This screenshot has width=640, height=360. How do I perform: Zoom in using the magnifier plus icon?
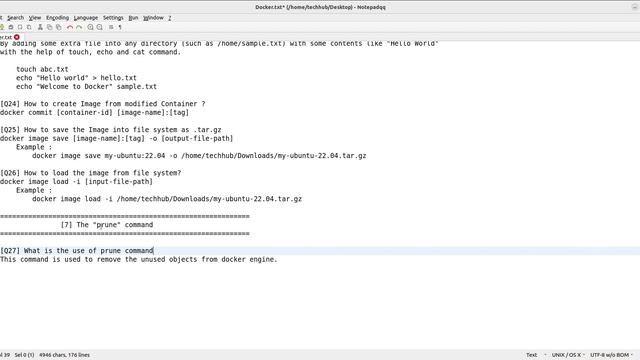tap(90, 27)
